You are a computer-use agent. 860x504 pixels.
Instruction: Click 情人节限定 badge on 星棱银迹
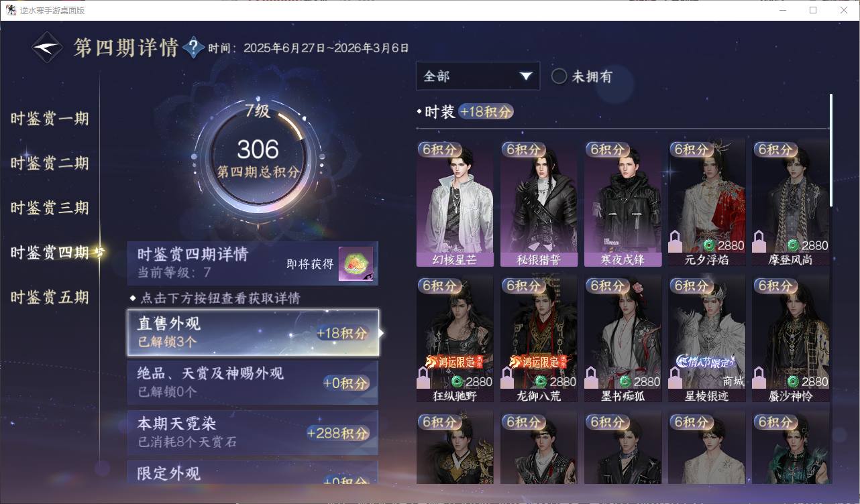coord(705,361)
